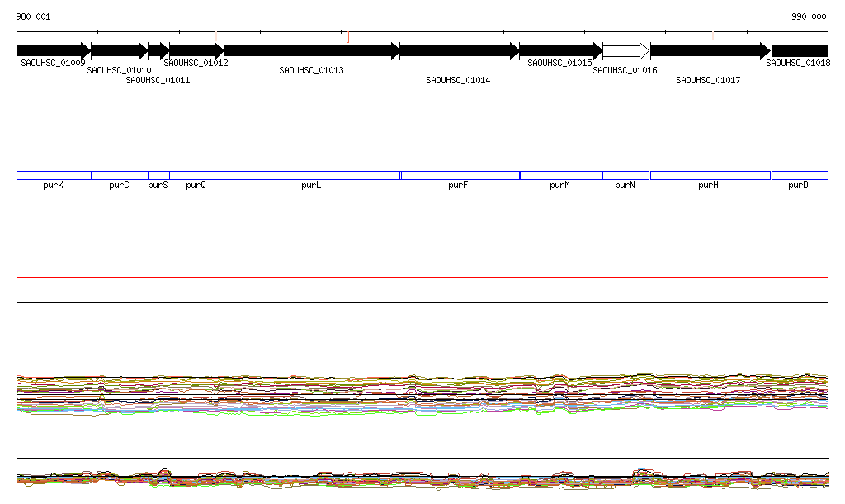Click the red horizontal threshold line
Screen dimensions: 845x504
click(x=422, y=278)
